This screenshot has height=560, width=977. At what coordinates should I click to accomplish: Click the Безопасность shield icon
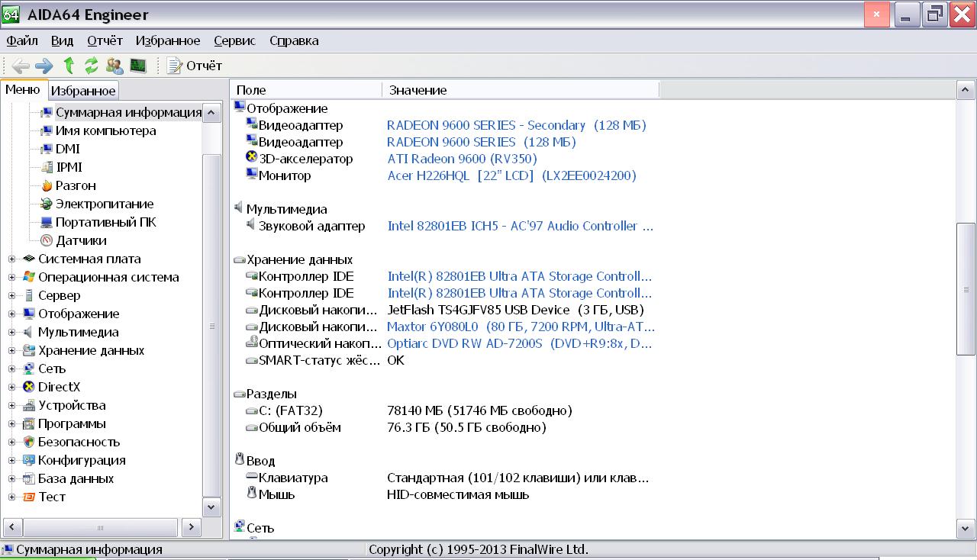coord(29,442)
